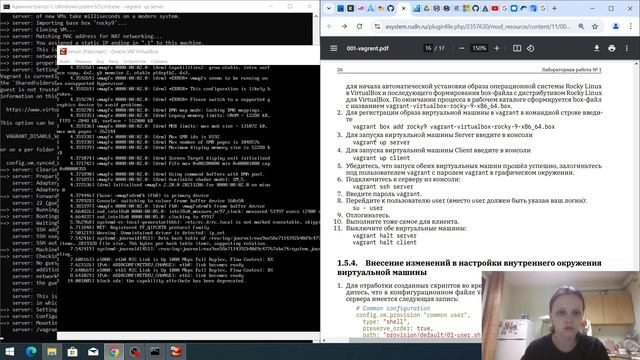Open Chrome tab search dropdown
Screen dimensions: 640x360
point(329,8)
